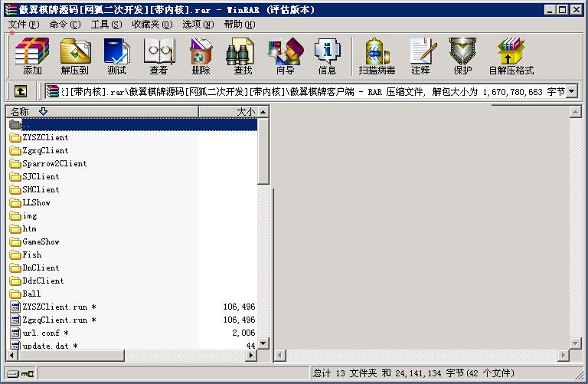This screenshot has width=588, height=384.
Task: Click the 查看 (View) toolbar icon
Action: click(158, 56)
